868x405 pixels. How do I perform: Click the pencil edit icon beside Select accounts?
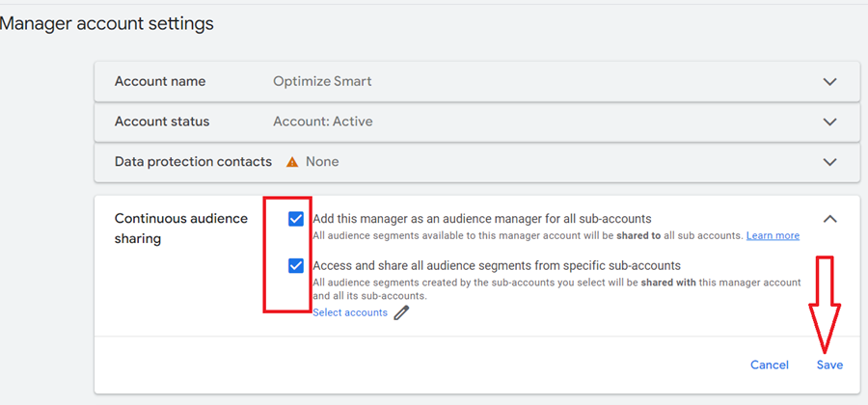[x=401, y=312]
